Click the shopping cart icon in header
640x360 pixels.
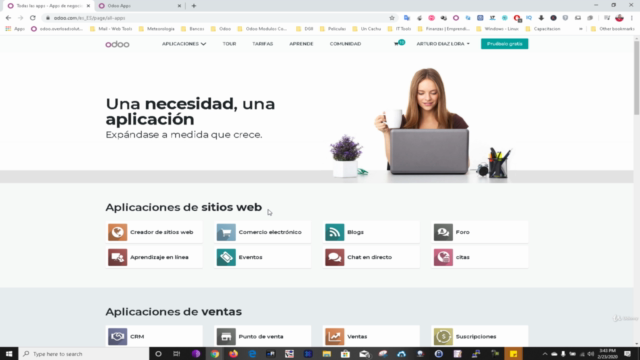point(397,44)
